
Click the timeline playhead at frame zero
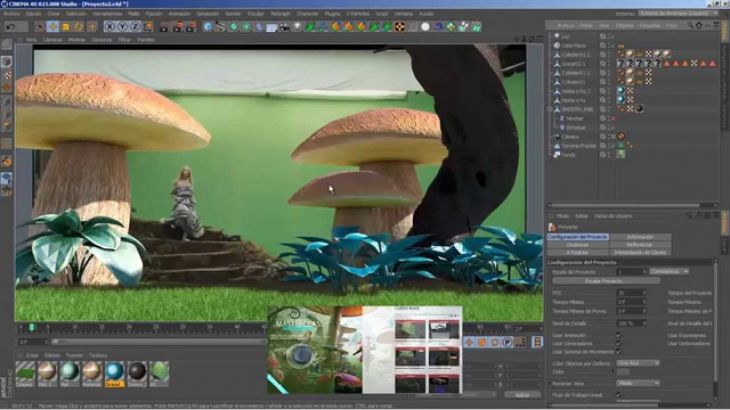click(x=32, y=328)
